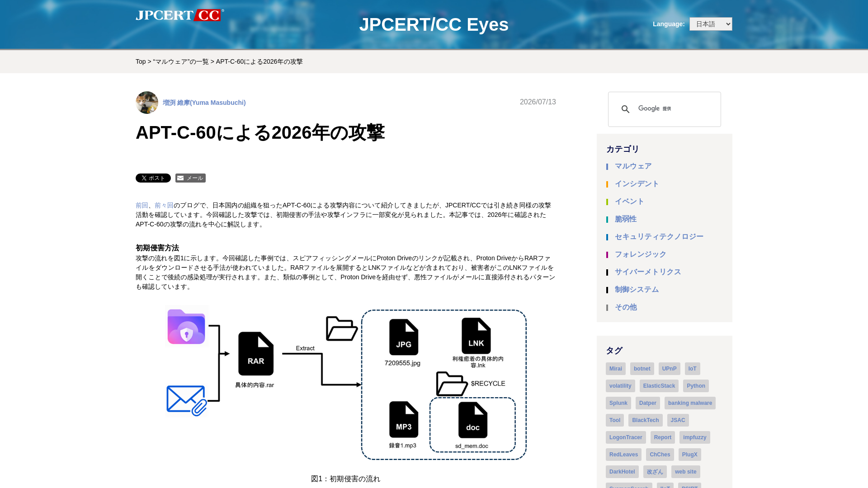The image size is (868, 488).
Task: Select the banking malware tag
Action: click(690, 403)
